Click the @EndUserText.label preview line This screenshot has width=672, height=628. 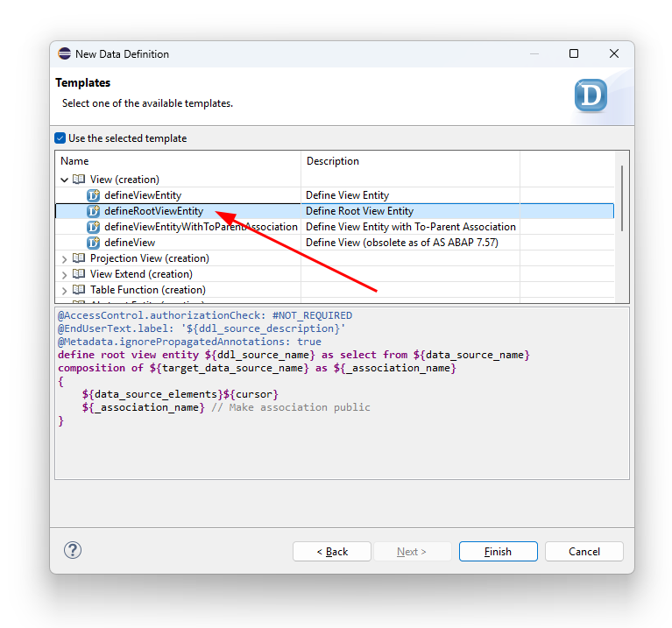point(202,328)
